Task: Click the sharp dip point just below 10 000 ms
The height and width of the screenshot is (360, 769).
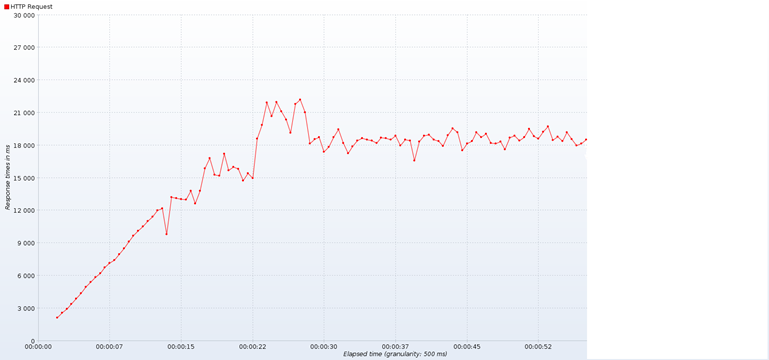Action: coord(166,234)
